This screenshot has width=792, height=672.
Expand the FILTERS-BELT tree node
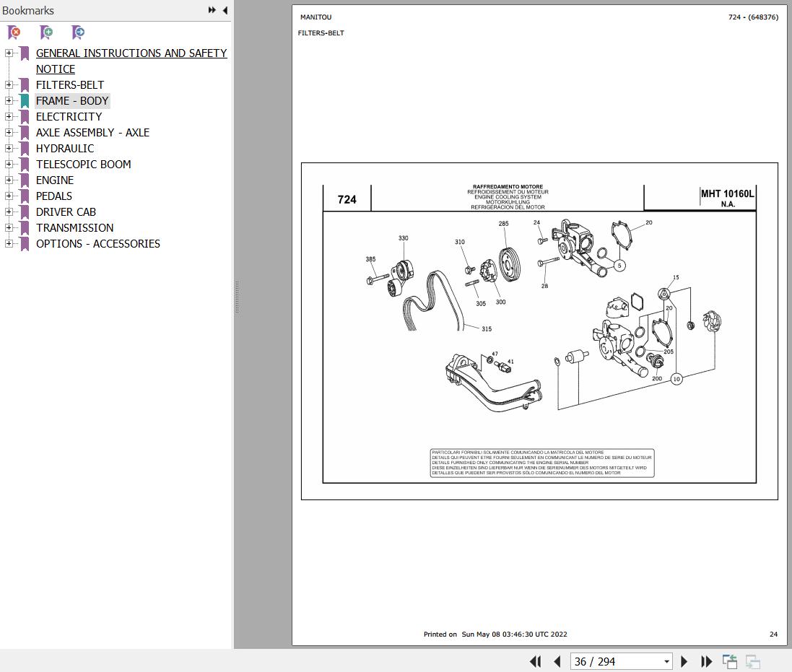tap(9, 85)
